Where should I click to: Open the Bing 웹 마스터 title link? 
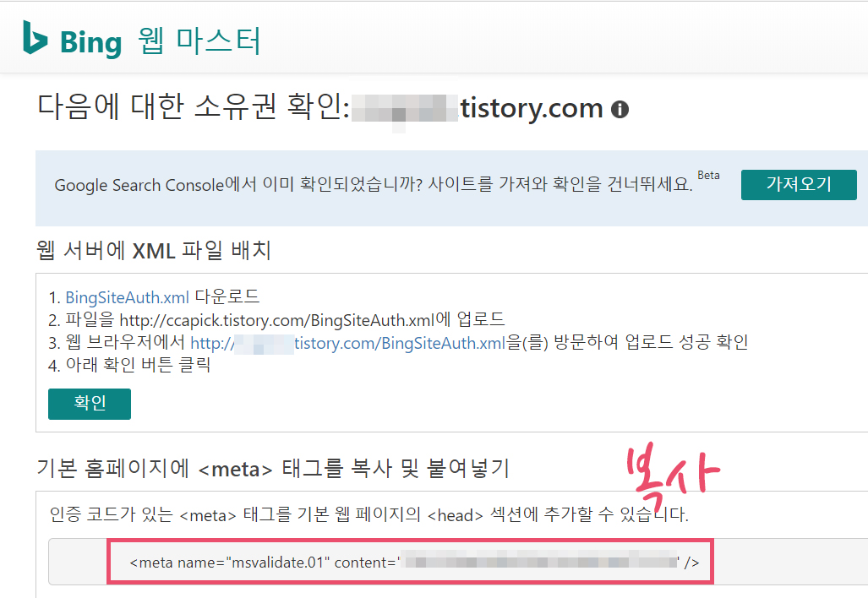(160, 41)
